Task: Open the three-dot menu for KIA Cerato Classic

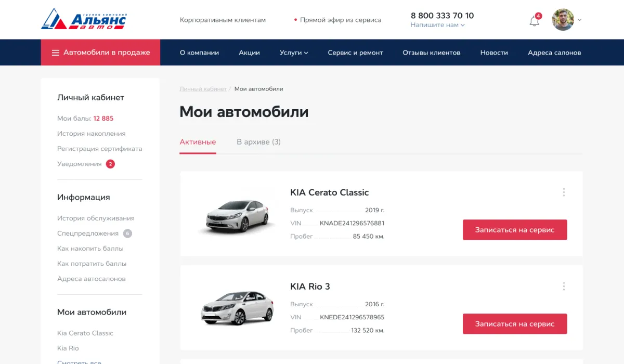Action: pyautogui.click(x=564, y=192)
